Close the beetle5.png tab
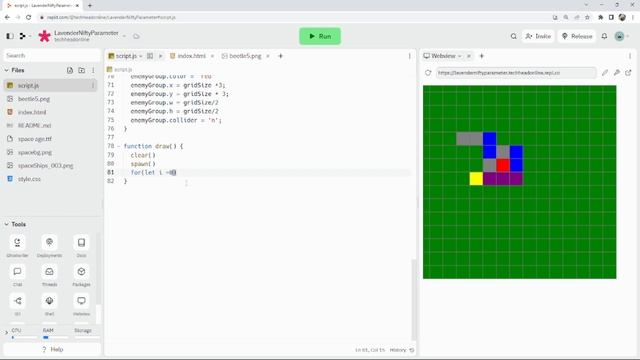 268,56
